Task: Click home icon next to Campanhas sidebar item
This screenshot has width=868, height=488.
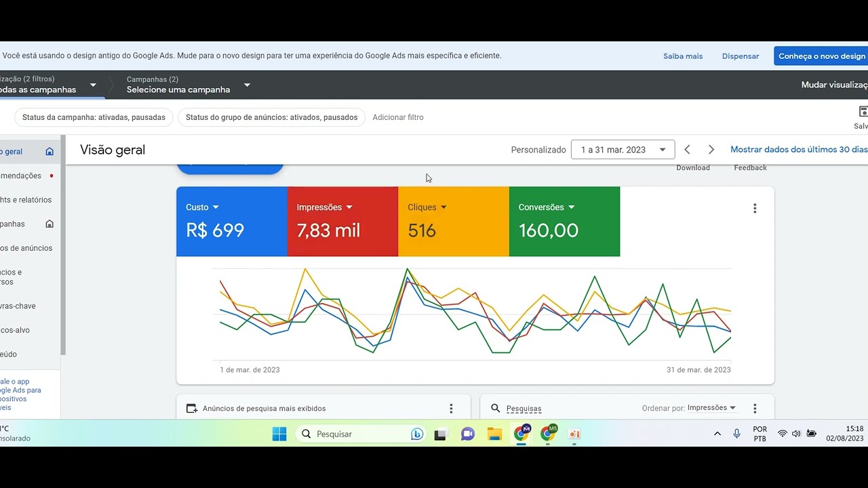Action: (x=50, y=224)
